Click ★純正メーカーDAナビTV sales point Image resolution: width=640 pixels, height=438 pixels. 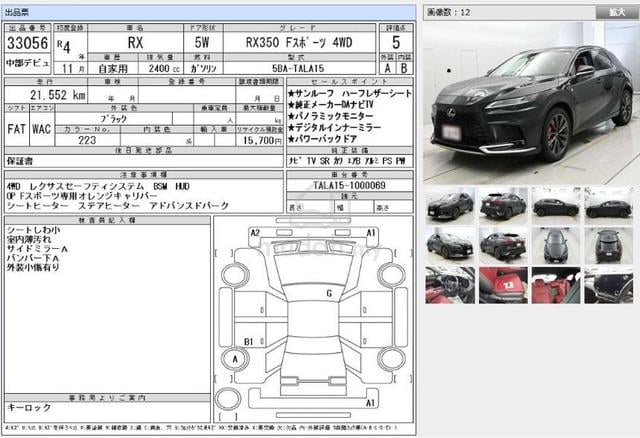(x=330, y=105)
